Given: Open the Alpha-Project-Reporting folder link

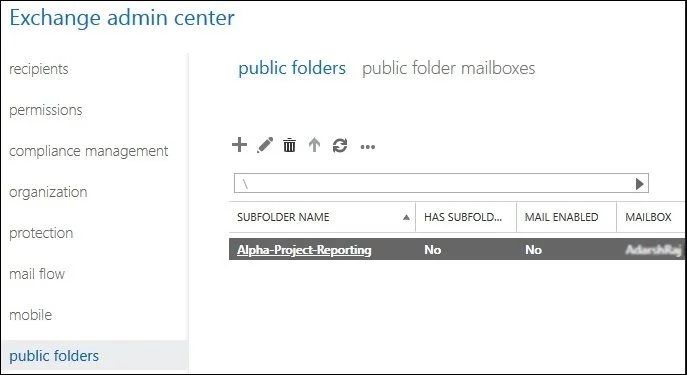Looking at the screenshot, I should 304,250.
